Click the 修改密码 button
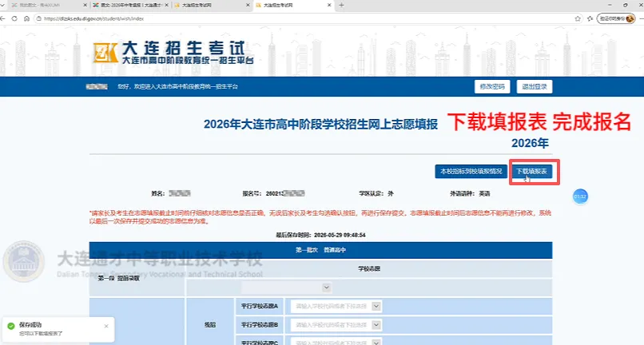Viewport: 644px width, 345px height. pyautogui.click(x=492, y=87)
